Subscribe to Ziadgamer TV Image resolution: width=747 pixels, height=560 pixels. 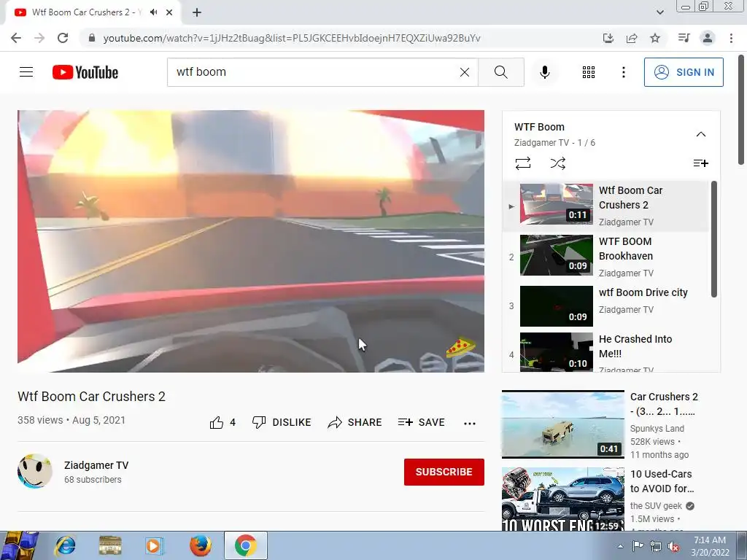(x=444, y=472)
